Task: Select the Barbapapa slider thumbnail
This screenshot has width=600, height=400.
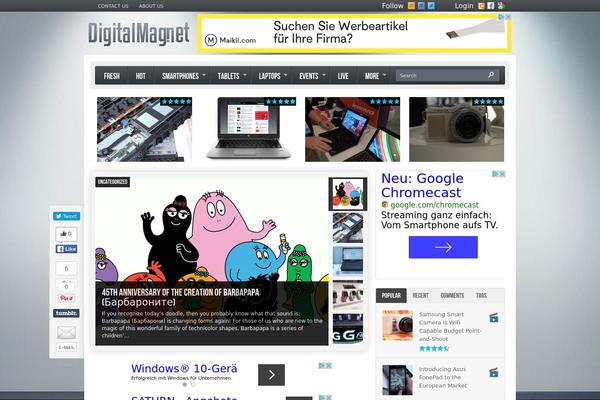Action: [x=348, y=194]
